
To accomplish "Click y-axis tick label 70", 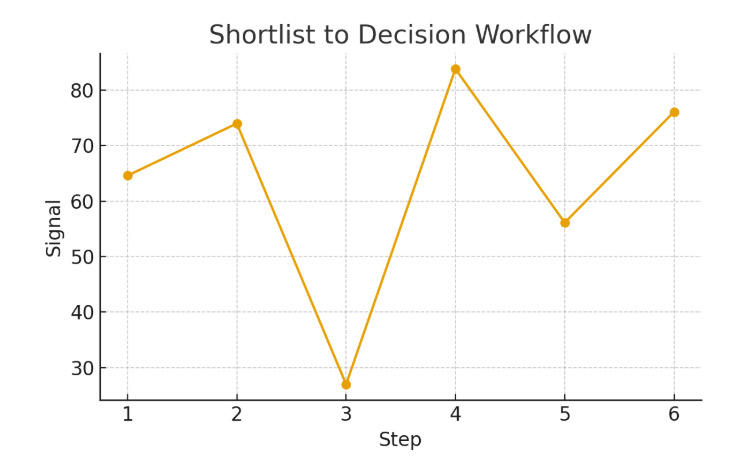I will point(82,146).
